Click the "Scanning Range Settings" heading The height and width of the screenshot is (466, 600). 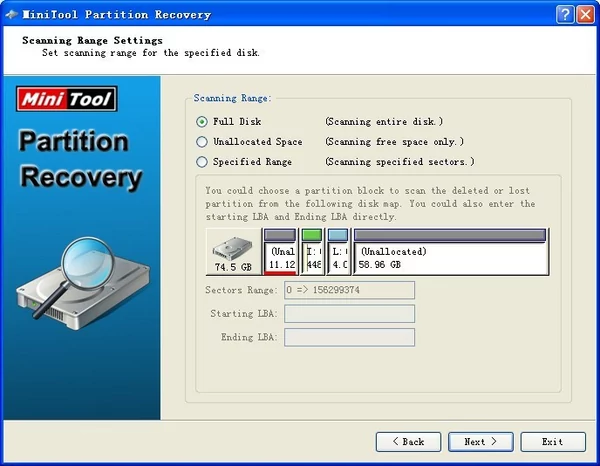point(92,41)
